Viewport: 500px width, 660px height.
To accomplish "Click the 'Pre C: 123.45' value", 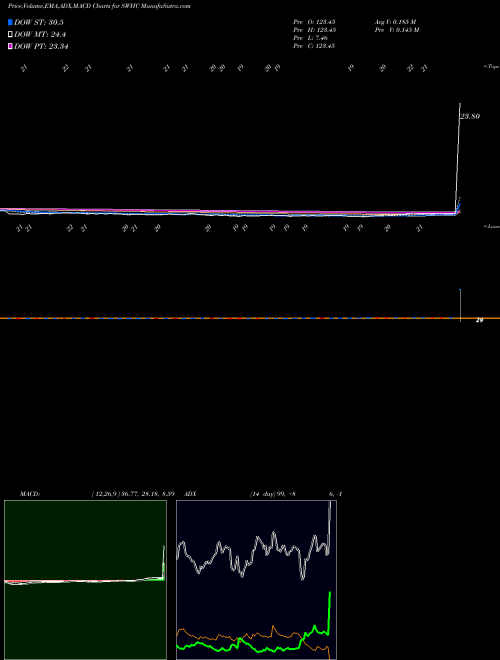I will (314, 46).
